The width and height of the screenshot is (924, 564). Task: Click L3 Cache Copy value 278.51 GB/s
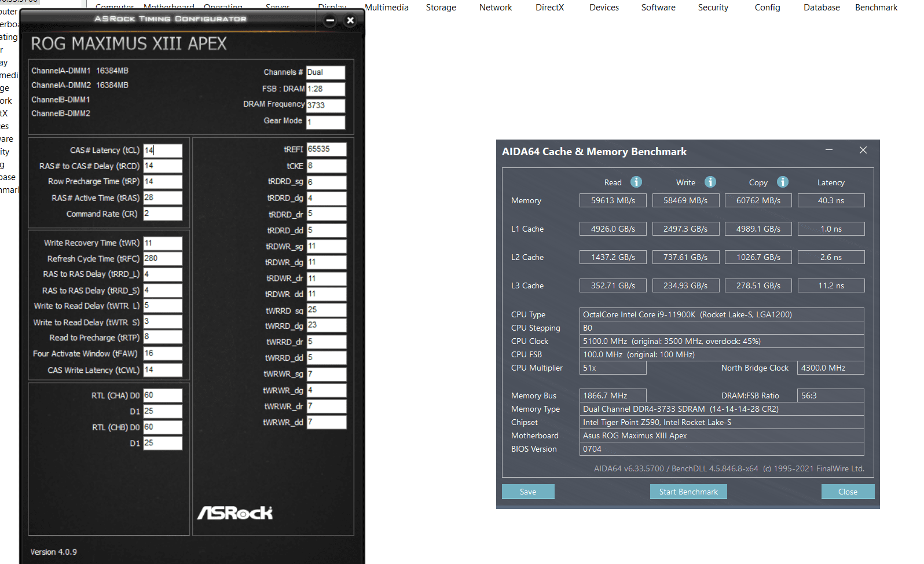[x=758, y=285]
